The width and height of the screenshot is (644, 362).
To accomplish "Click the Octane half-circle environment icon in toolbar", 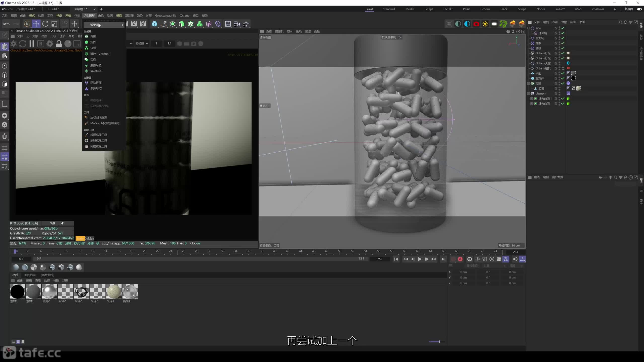I will click(x=458, y=24).
